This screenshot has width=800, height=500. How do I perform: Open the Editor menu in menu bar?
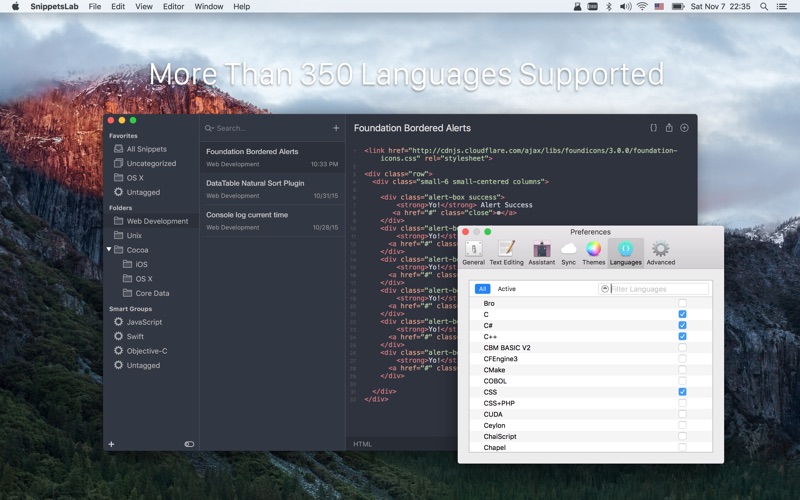coord(173,6)
